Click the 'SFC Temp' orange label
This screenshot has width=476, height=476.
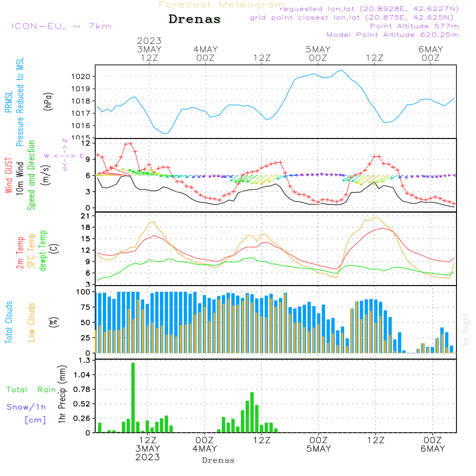pos(31,251)
